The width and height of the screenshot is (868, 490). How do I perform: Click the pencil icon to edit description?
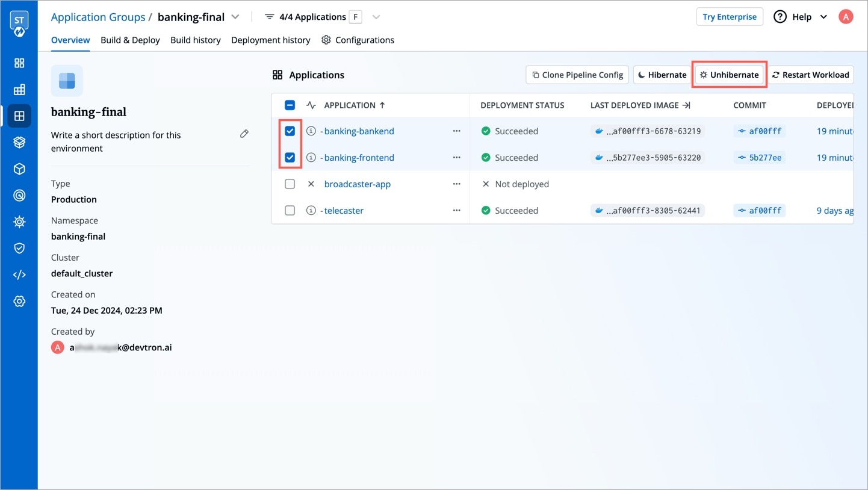(x=244, y=134)
